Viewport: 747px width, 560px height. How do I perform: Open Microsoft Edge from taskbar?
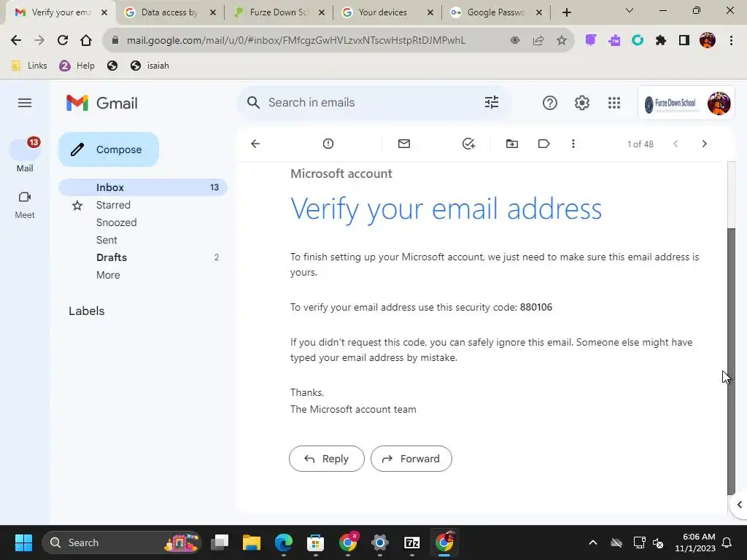click(x=284, y=542)
